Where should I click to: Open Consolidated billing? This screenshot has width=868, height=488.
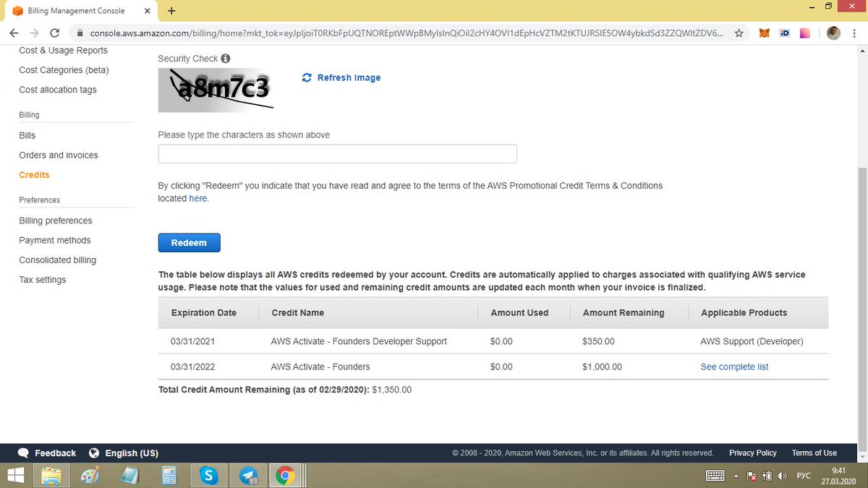[x=57, y=260]
